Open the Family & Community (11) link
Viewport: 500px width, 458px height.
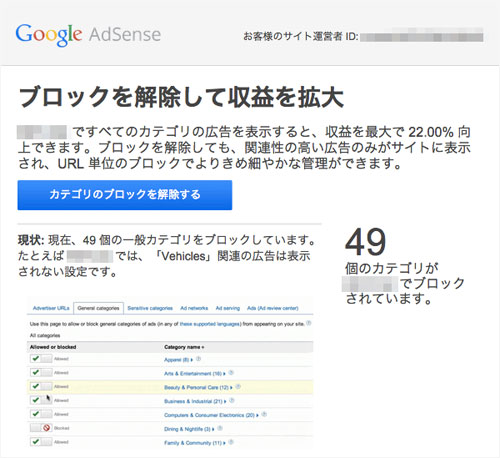click(193, 443)
